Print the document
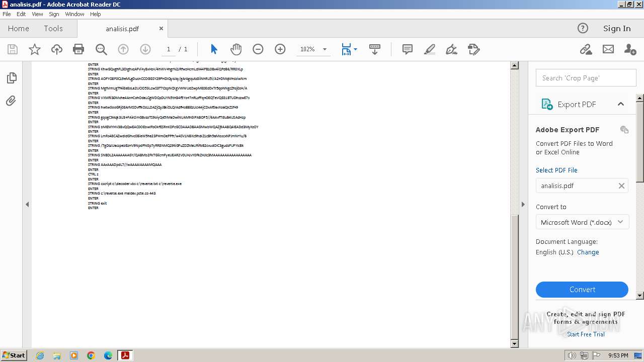The width and height of the screenshot is (644, 362). (x=78, y=49)
